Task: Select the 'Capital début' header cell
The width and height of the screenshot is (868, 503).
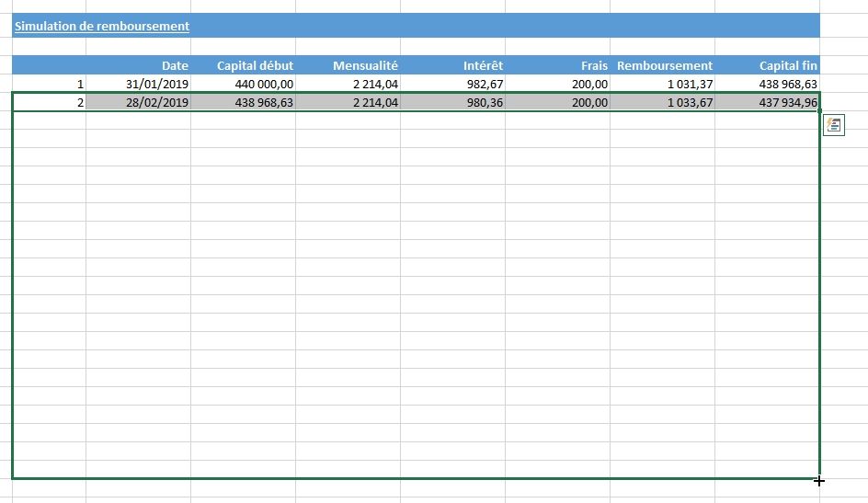Action: [x=244, y=65]
